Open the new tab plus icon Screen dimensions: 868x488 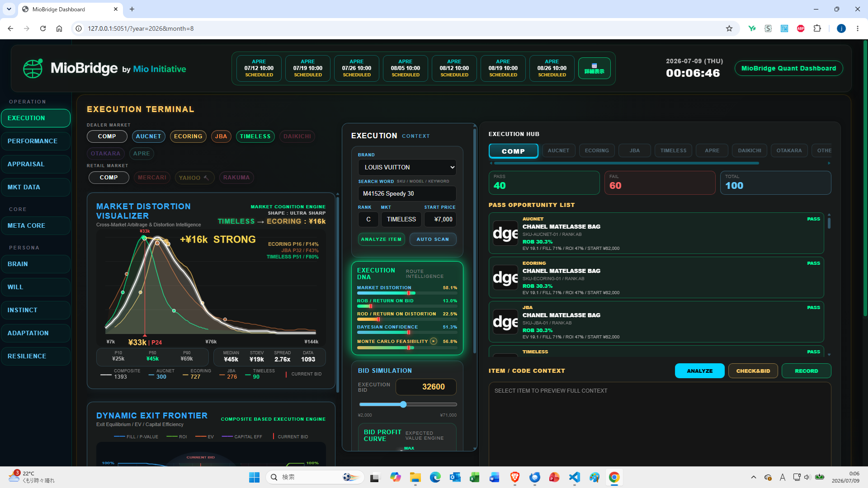132,9
